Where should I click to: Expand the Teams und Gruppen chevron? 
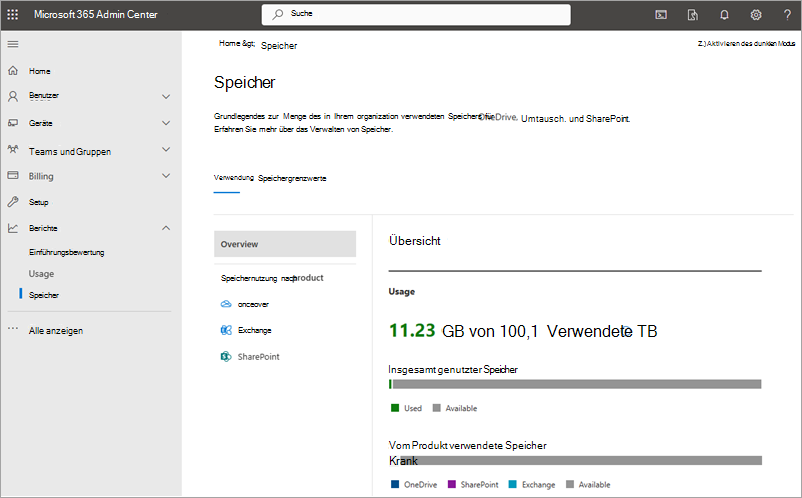tap(166, 149)
